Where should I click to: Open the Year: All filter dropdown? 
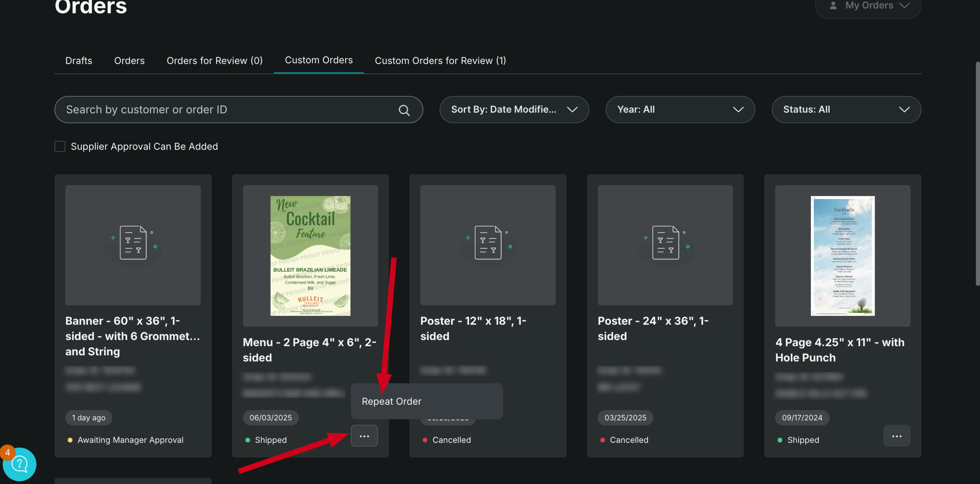click(x=680, y=110)
